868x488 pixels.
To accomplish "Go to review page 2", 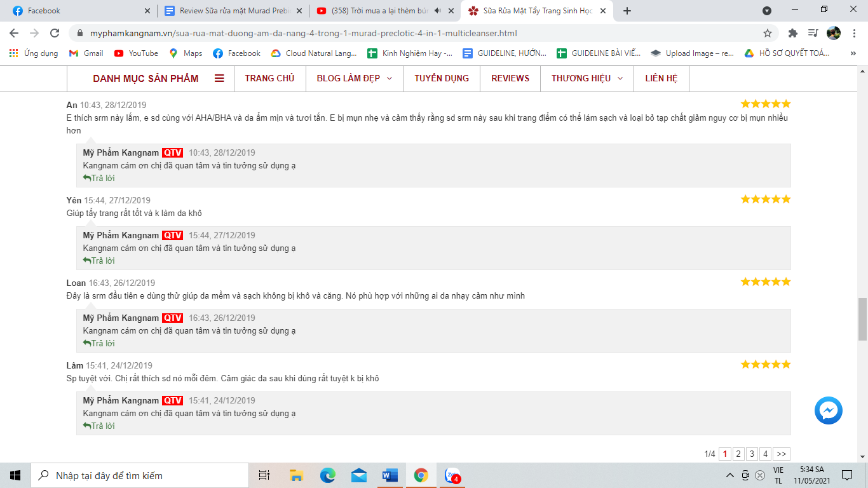I will (738, 454).
